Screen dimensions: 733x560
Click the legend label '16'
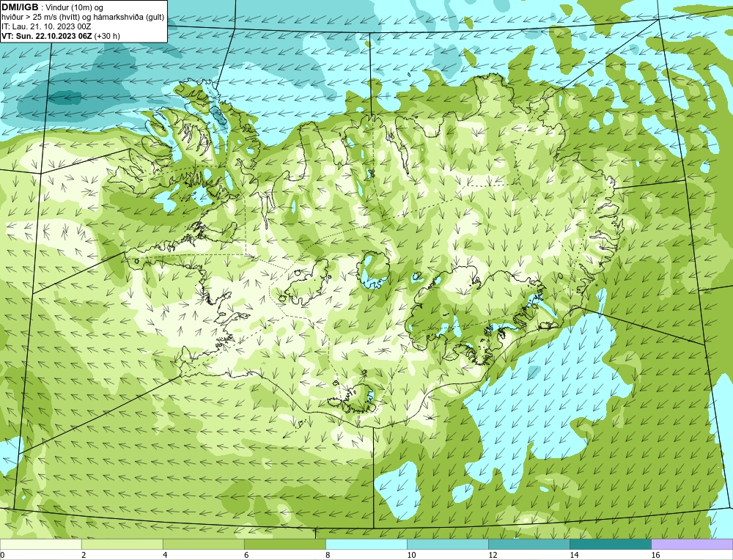(655, 555)
